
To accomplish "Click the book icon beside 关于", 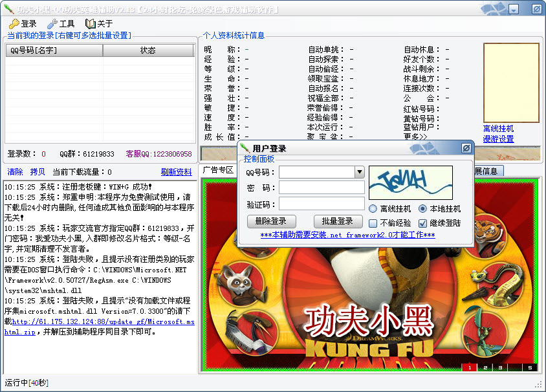I will point(91,24).
